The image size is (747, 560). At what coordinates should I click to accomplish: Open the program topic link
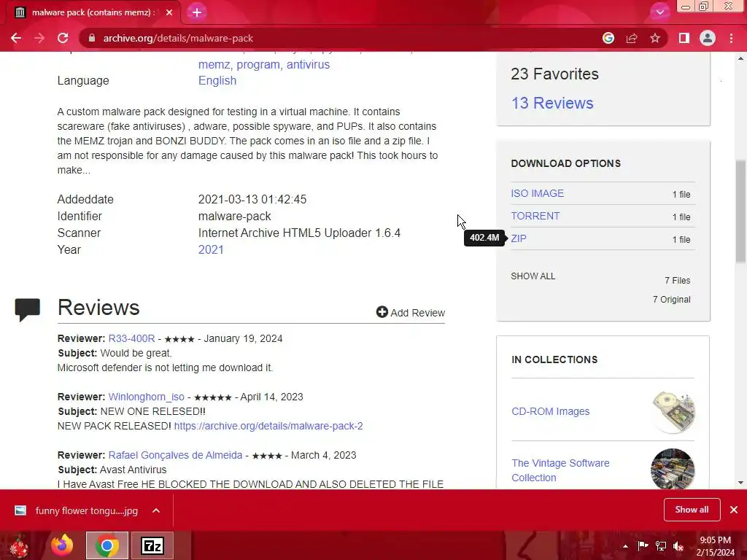pos(258,64)
